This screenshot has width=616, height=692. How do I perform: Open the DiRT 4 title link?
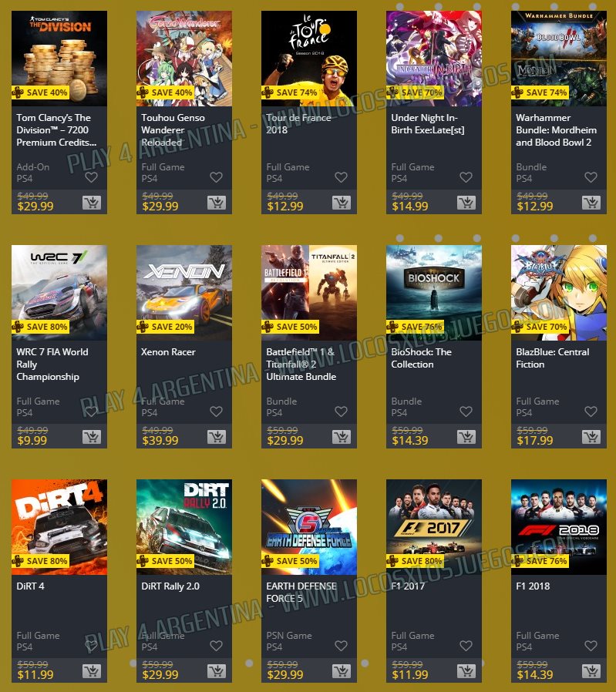[x=31, y=586]
